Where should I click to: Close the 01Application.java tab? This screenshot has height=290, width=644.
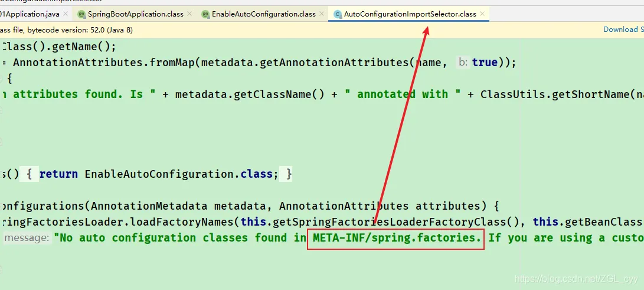66,14
